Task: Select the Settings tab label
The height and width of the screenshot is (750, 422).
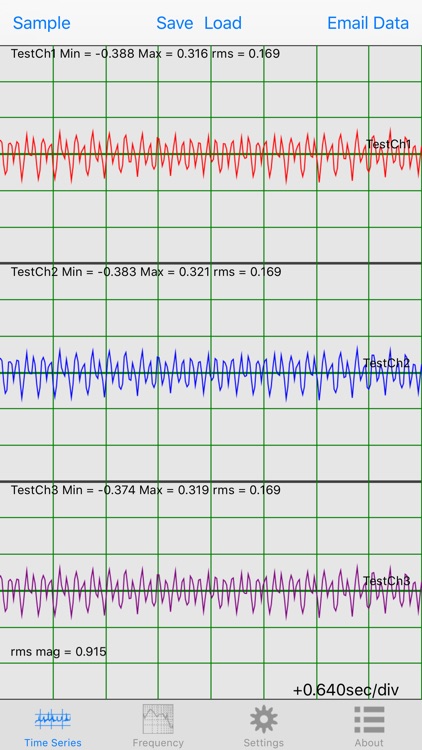Action: click(264, 742)
